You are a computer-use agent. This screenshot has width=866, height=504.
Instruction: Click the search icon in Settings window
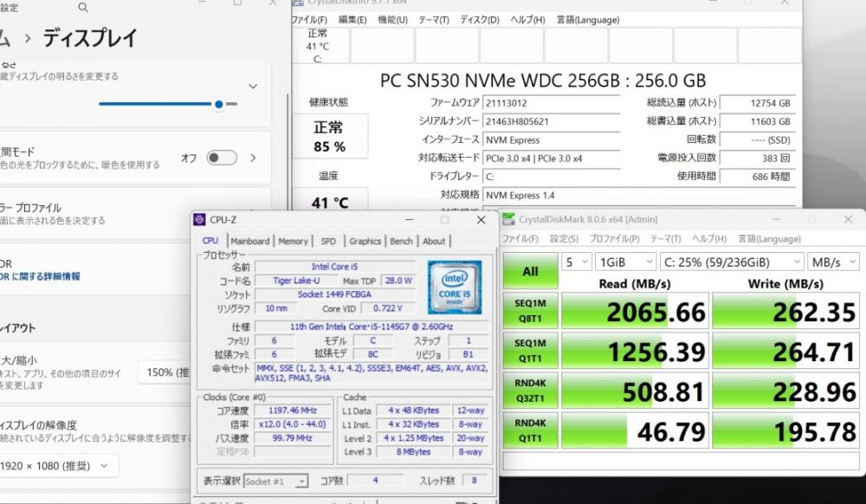coord(83,7)
